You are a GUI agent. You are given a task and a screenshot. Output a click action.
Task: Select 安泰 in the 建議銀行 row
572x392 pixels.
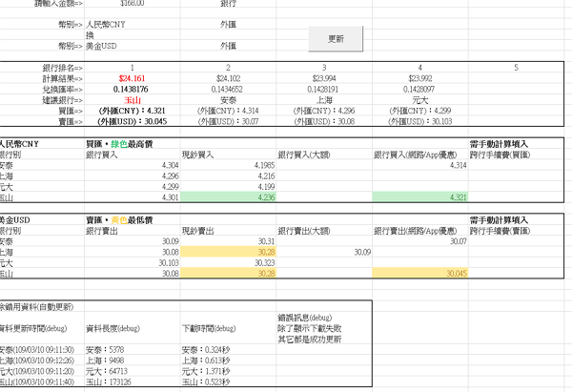[x=228, y=100]
